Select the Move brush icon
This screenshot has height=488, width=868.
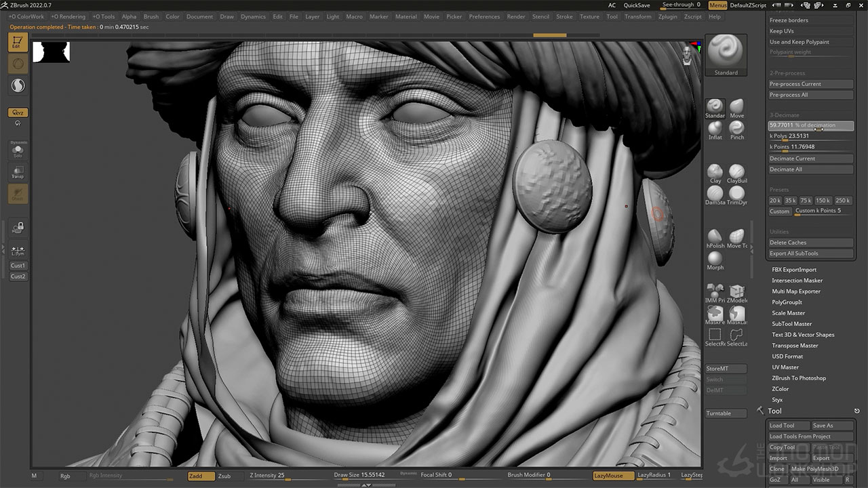pyautogui.click(x=736, y=106)
